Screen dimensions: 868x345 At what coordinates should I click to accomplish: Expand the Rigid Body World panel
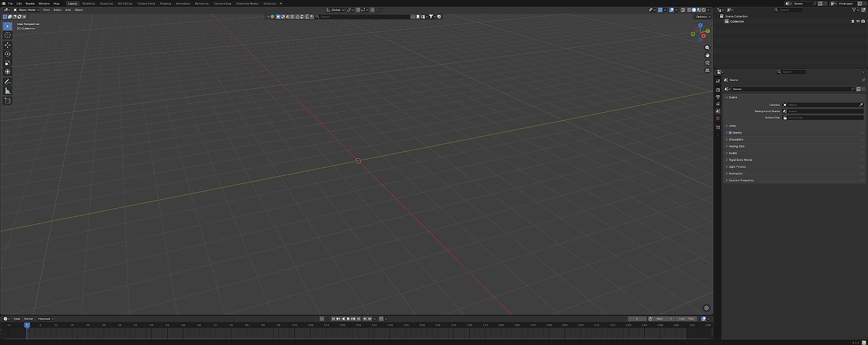click(x=794, y=160)
